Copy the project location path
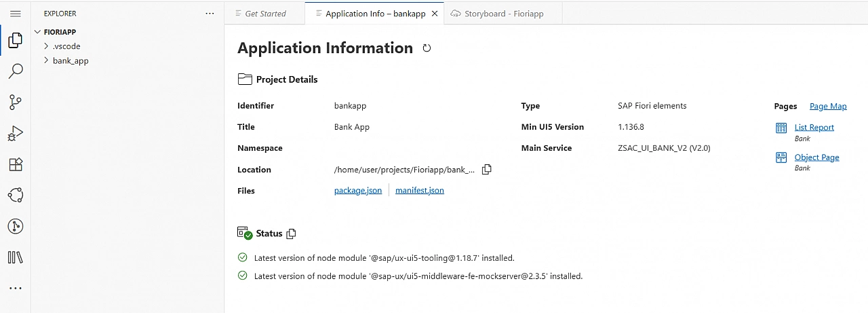 click(x=486, y=170)
